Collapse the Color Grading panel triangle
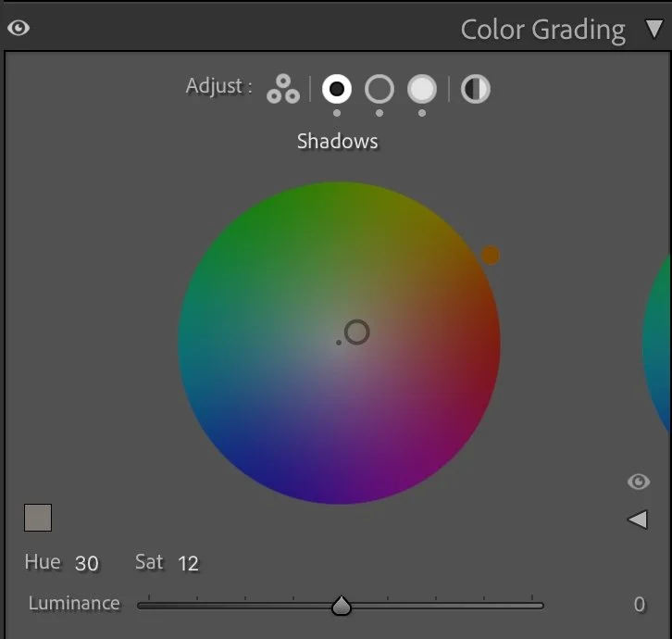This screenshot has height=639, width=672. (654, 29)
